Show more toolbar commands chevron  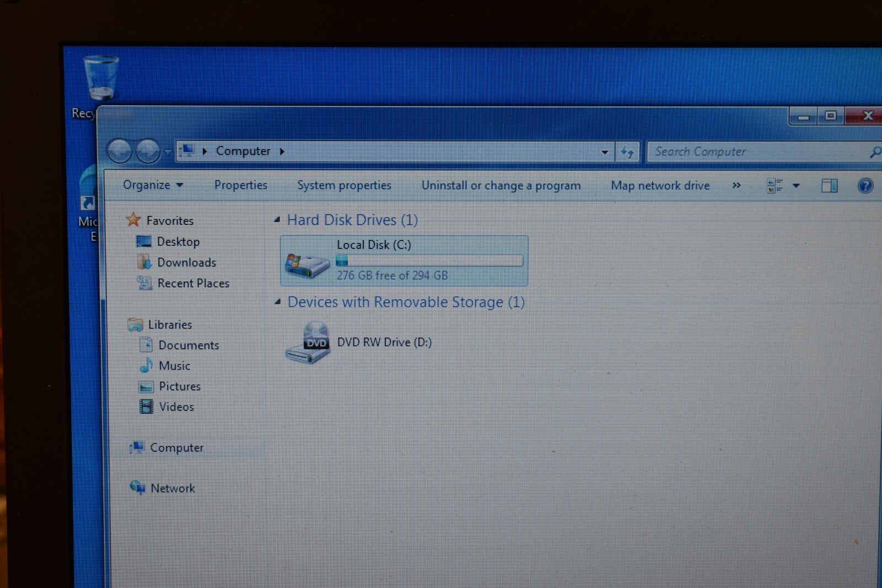[736, 185]
